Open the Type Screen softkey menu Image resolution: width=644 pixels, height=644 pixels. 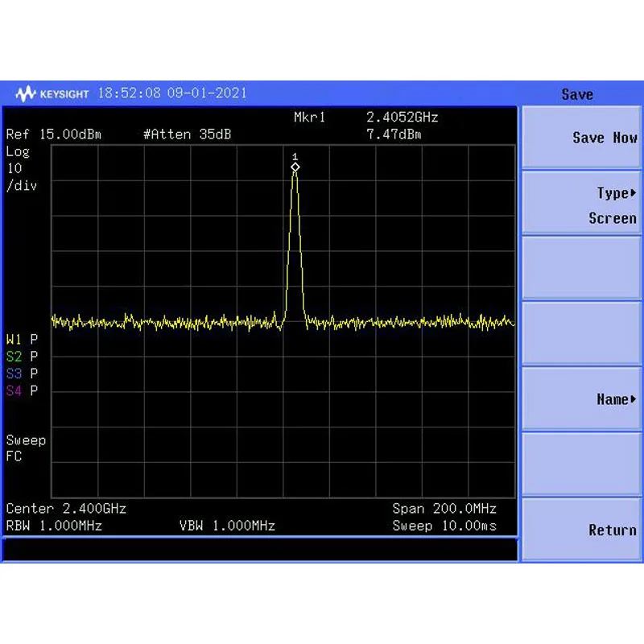point(581,204)
